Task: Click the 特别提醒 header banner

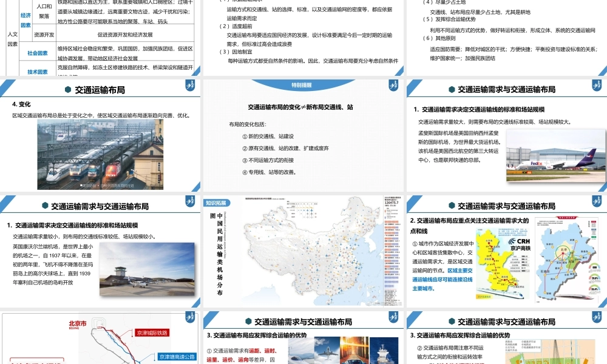Action: coord(302,85)
